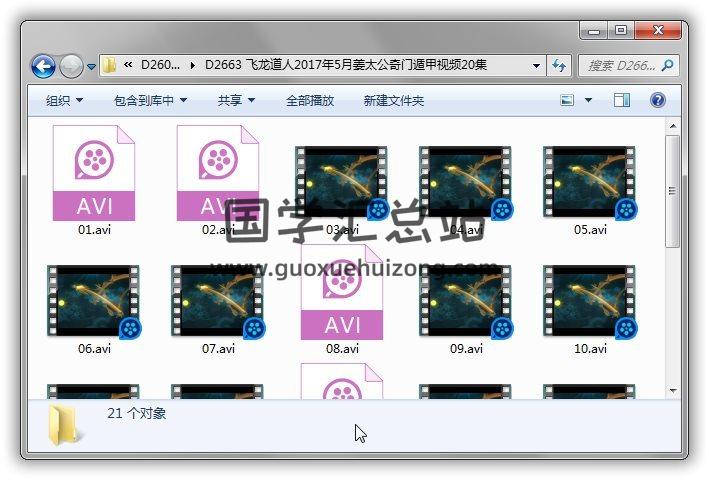Open the 包含到库中 dropdown menu
This screenshot has width=709, height=480.
[x=150, y=100]
